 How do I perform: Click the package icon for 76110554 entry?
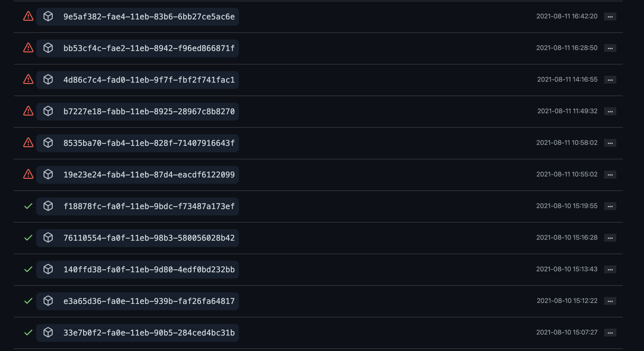49,237
